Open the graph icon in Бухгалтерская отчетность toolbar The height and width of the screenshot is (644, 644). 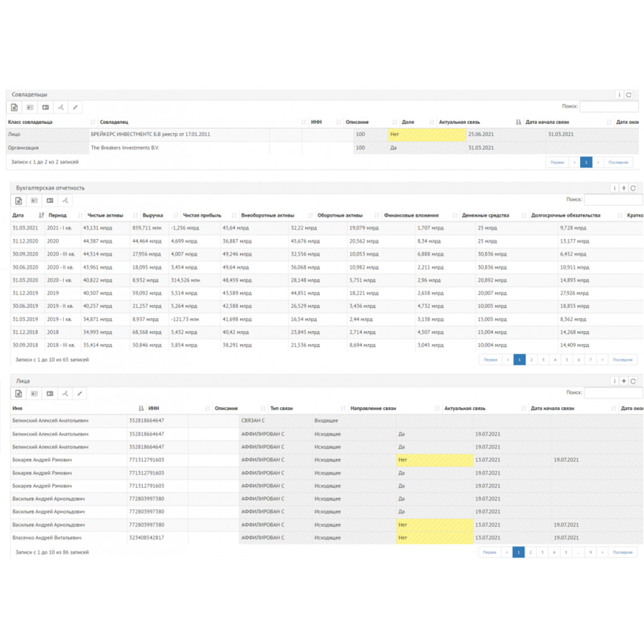click(x=65, y=201)
